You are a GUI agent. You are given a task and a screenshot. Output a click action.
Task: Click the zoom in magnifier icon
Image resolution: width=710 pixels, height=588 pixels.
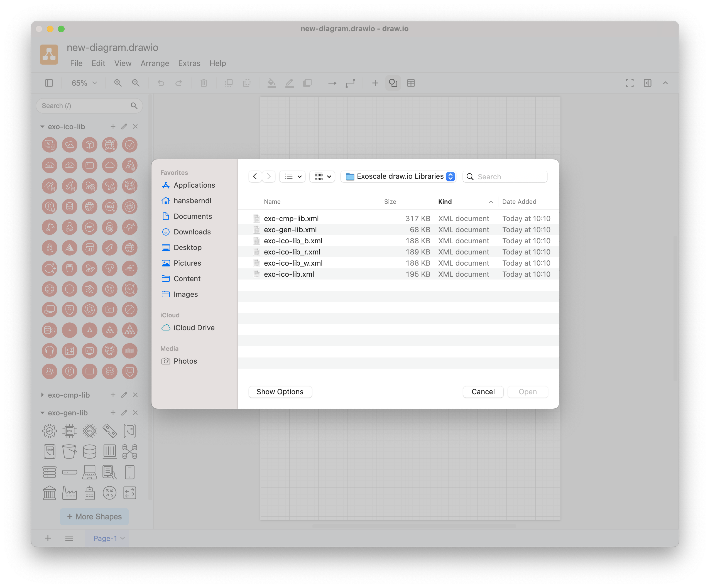click(118, 83)
